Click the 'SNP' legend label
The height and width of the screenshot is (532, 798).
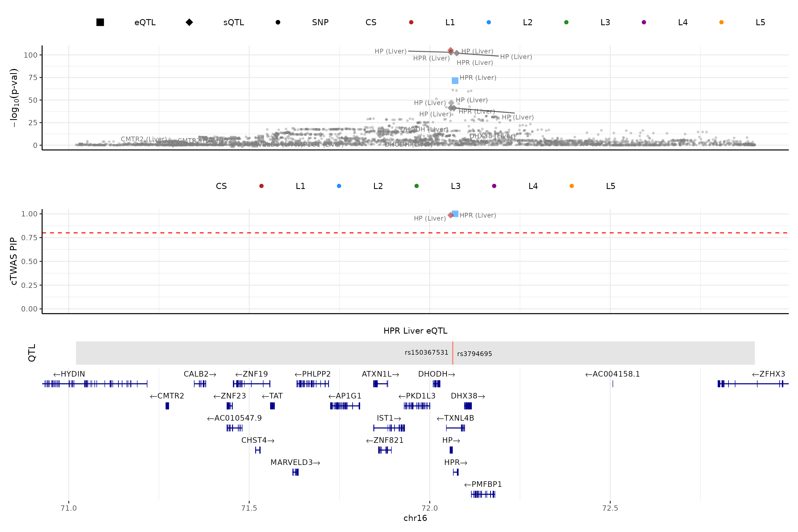[320, 22]
